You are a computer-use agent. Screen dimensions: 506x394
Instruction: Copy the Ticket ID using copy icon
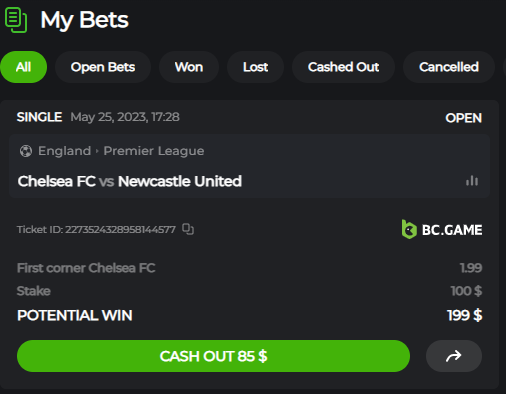tap(188, 229)
